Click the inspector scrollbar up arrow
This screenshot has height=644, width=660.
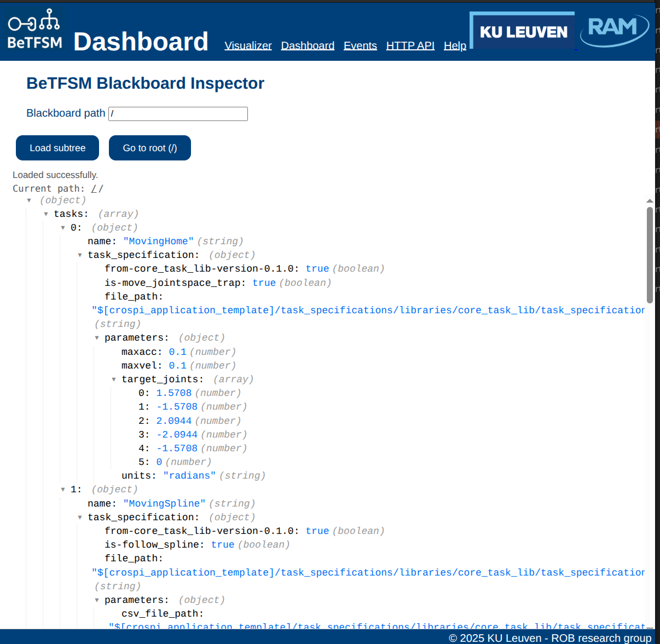click(x=650, y=201)
